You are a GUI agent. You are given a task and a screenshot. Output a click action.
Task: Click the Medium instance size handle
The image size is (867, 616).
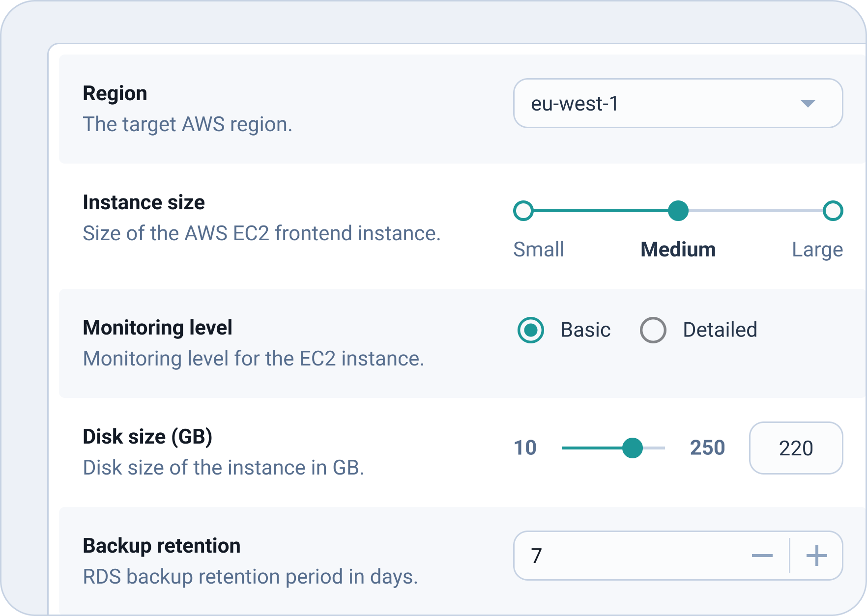678,211
